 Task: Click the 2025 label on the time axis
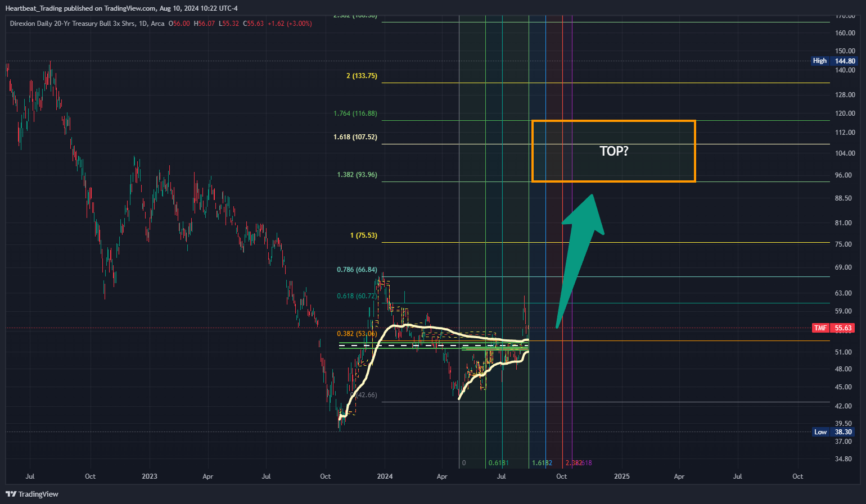pos(622,476)
